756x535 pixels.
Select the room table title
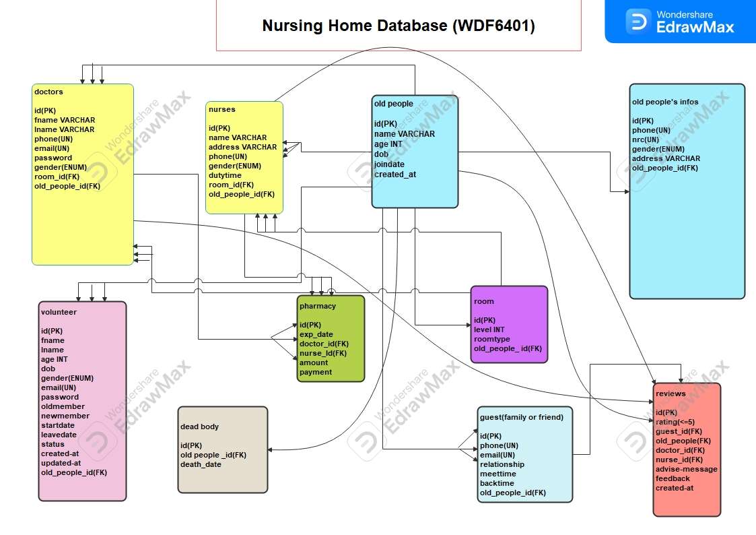click(x=484, y=301)
